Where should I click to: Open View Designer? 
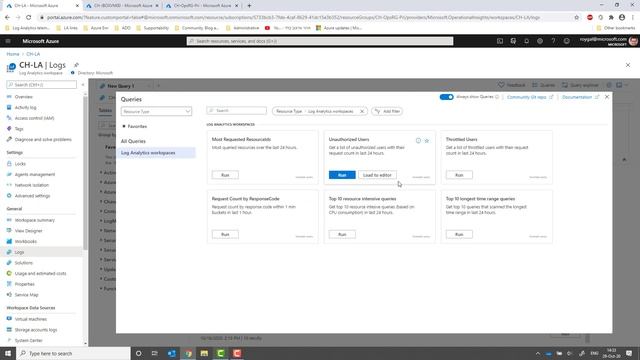29,231
